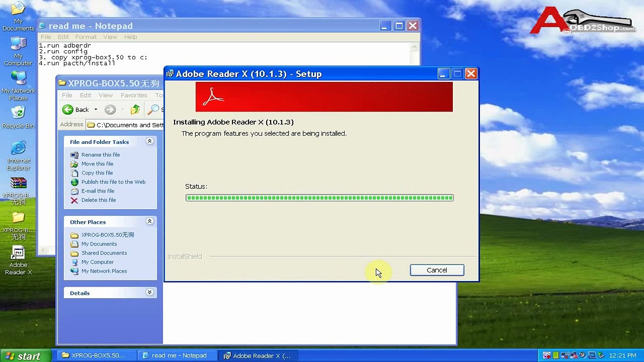
Task: Open Notepad's File menu
Action: tap(46, 37)
